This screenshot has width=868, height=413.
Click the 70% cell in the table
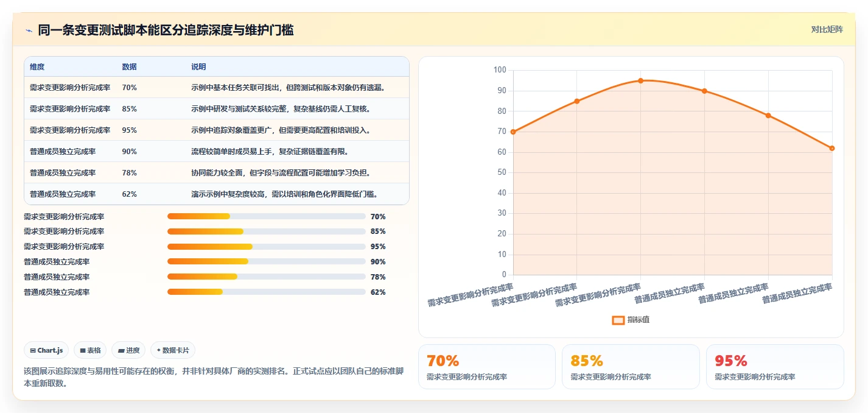129,88
